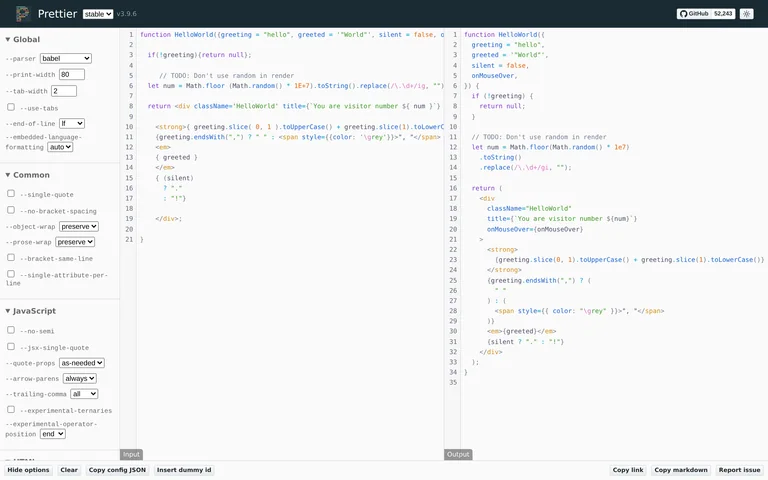Collapse the JavaScript options section

30,311
